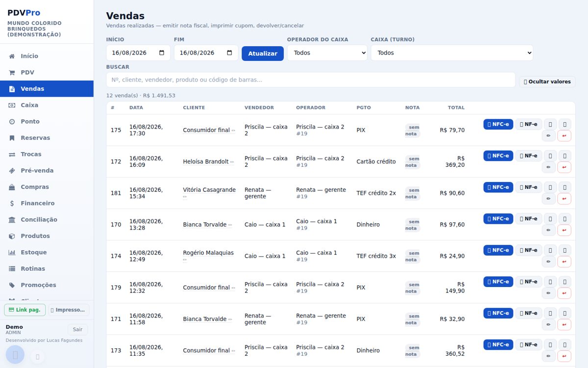Open Reservas in the sidebar

47,138
